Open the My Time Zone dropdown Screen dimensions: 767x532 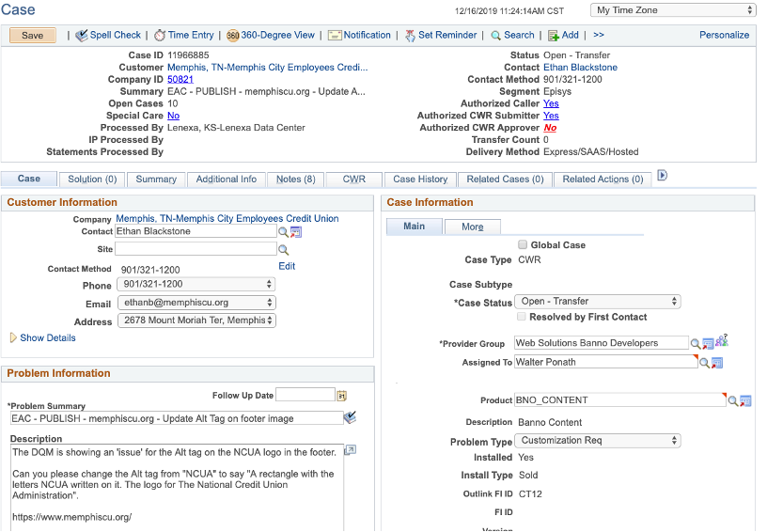pyautogui.click(x=674, y=10)
